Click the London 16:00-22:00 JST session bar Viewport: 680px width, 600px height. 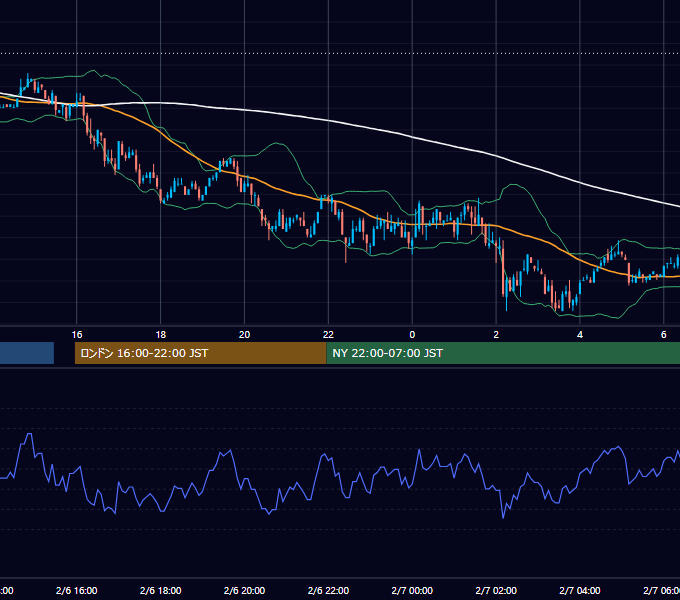[200, 353]
